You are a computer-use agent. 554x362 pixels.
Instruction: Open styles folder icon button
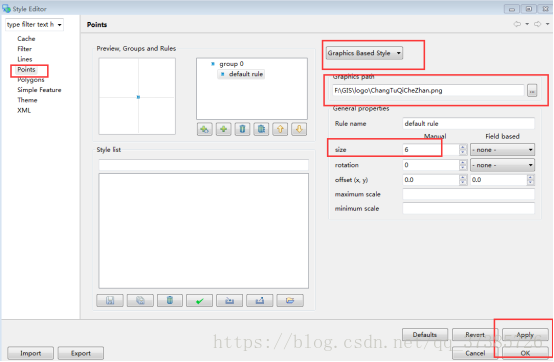pyautogui.click(x=290, y=301)
